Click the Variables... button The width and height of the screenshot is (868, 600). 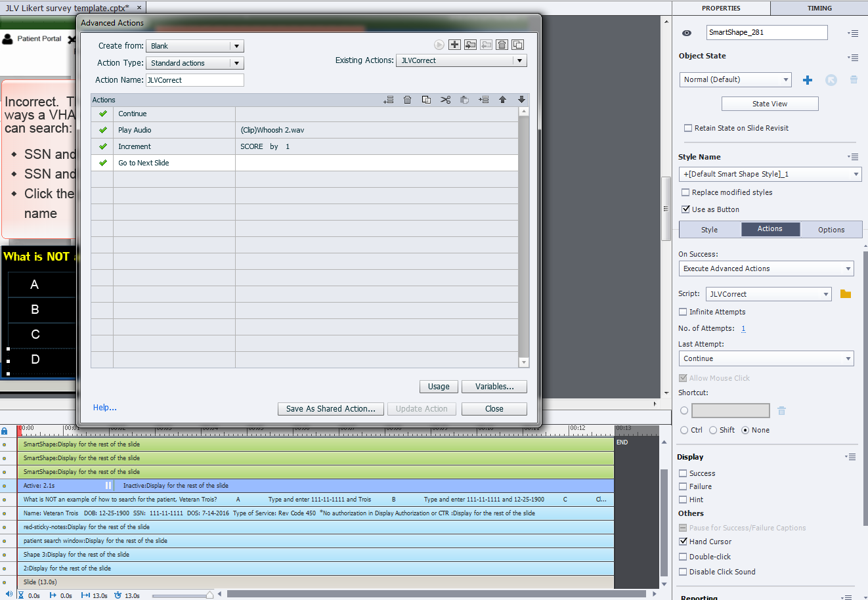(494, 387)
